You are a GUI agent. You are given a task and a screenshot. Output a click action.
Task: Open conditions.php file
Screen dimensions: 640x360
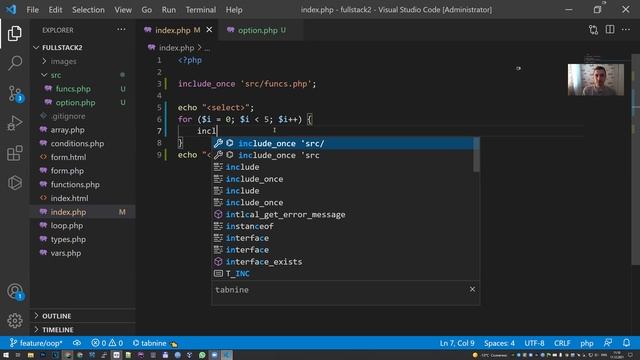coord(83,143)
